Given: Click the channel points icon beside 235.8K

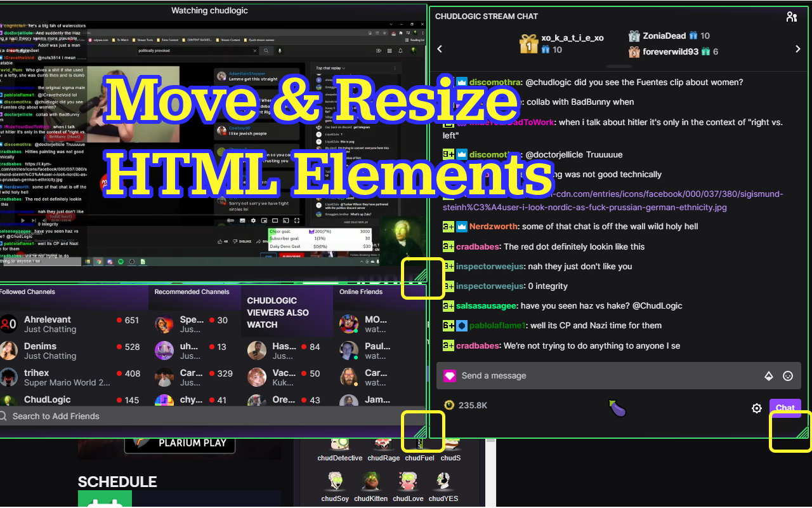Looking at the screenshot, I should [449, 405].
